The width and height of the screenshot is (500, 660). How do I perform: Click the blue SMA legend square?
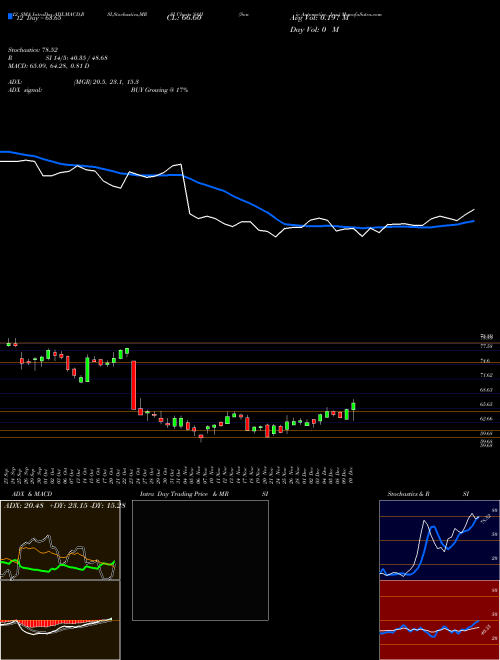[x=10, y=16]
